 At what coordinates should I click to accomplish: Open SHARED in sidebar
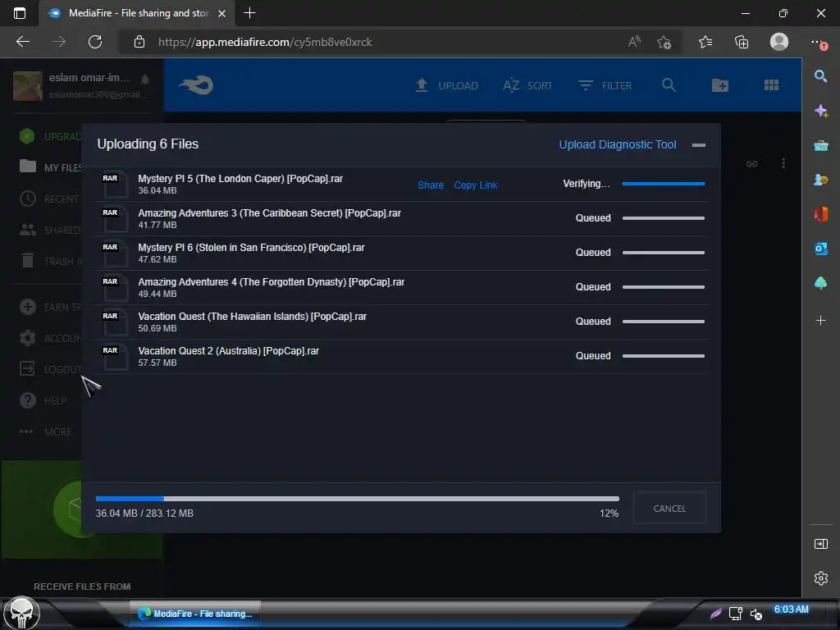(x=50, y=230)
